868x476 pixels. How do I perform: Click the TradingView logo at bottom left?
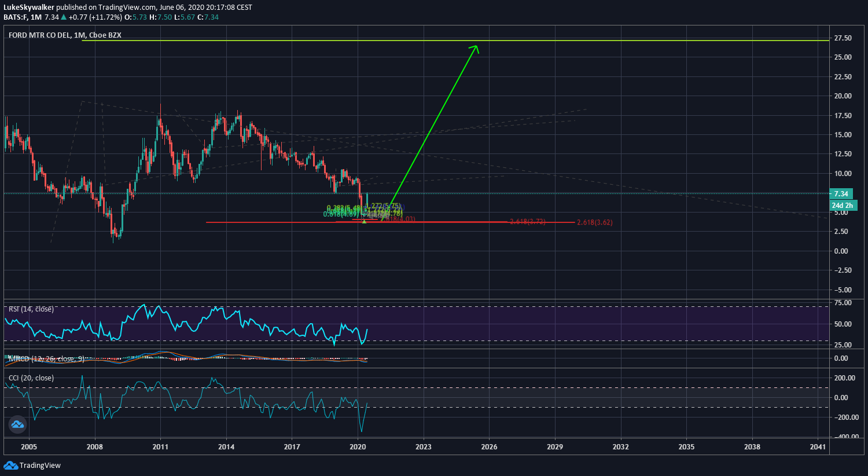(32, 466)
